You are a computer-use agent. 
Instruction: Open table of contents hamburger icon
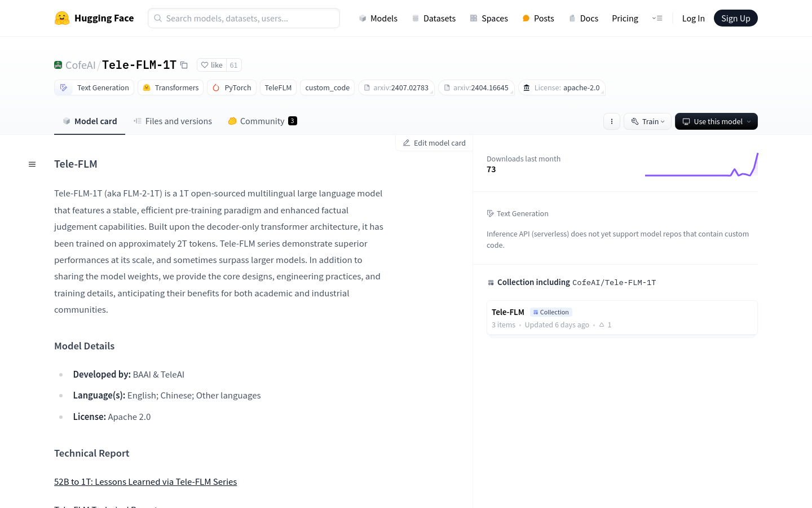pyautogui.click(x=32, y=164)
